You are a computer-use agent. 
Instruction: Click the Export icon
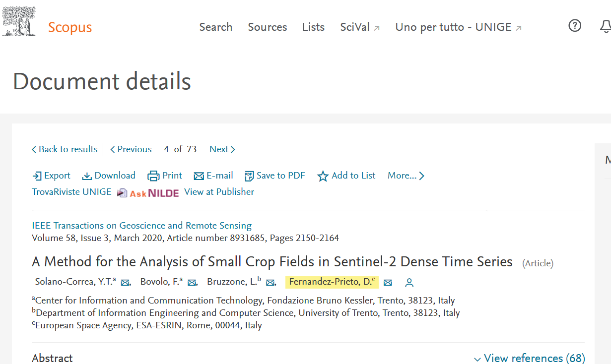(37, 176)
